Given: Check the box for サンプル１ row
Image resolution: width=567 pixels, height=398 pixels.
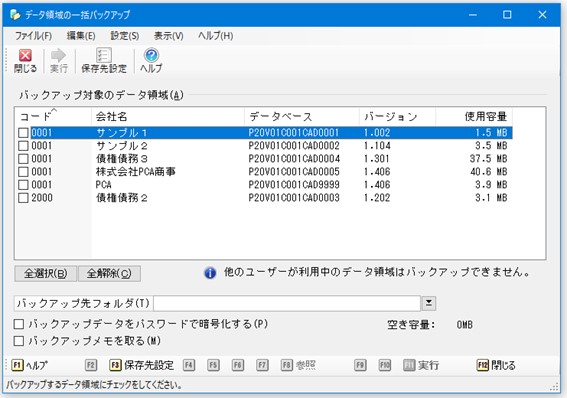Looking at the screenshot, I should pos(23,133).
